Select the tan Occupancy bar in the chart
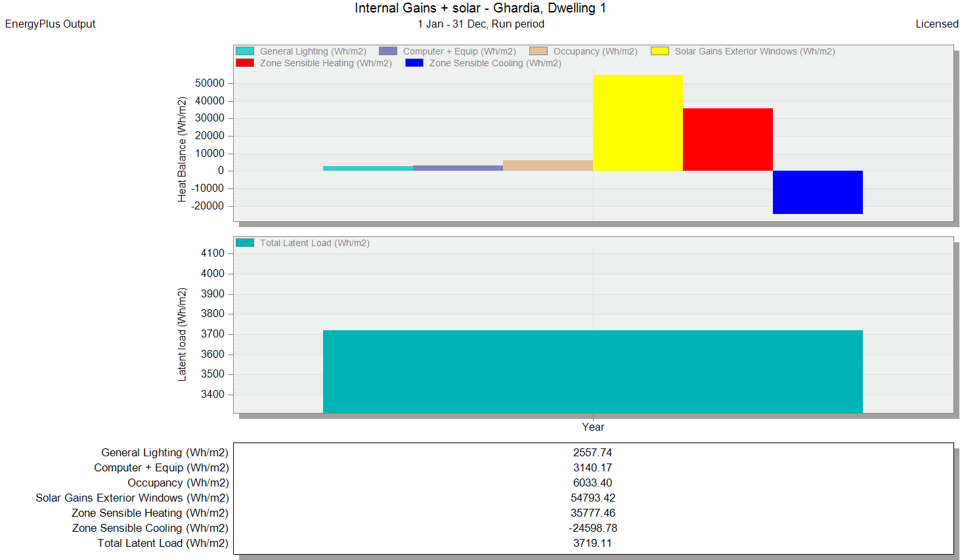The image size is (962, 560). tap(548, 165)
